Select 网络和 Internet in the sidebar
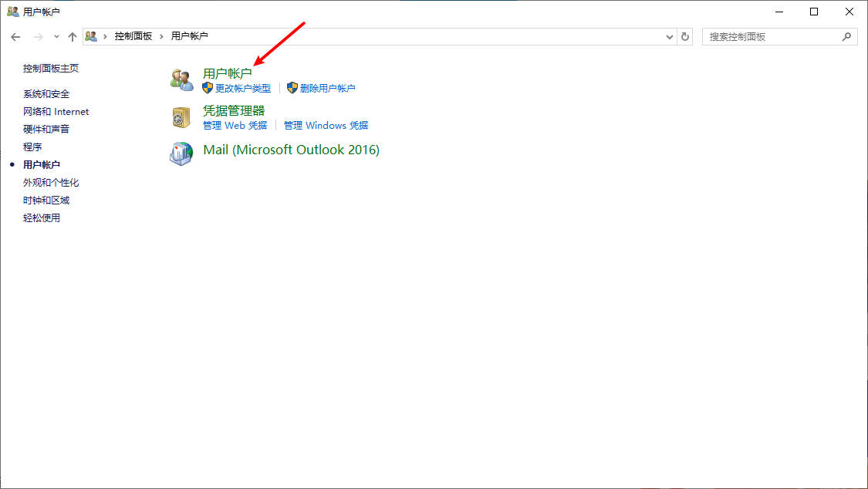Viewport: 868px width, 489px height. pos(56,112)
